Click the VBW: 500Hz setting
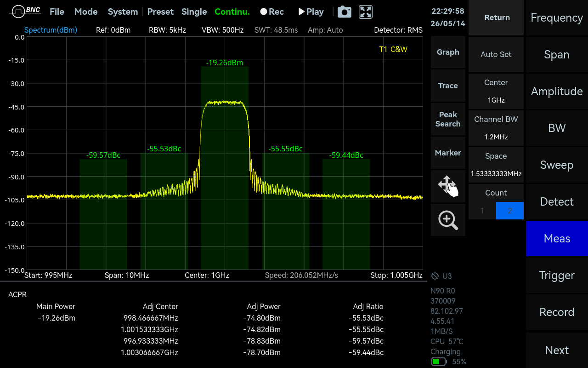 pos(222,30)
